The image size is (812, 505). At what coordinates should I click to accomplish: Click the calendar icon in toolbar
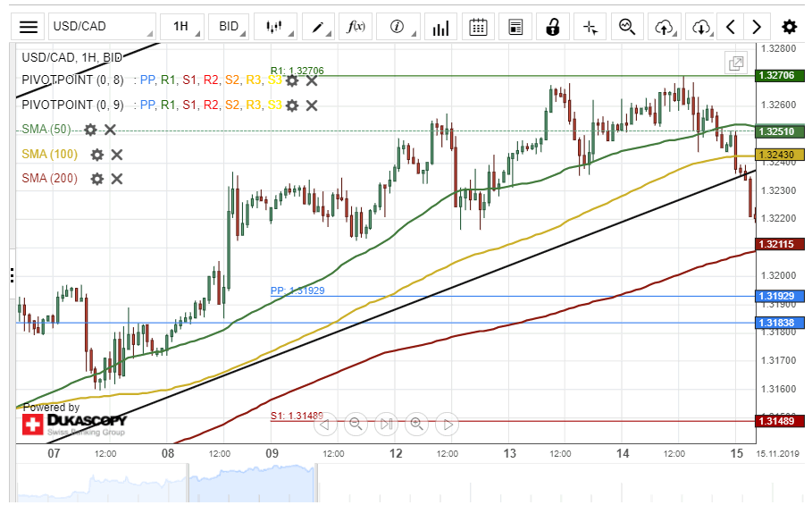pos(478,27)
